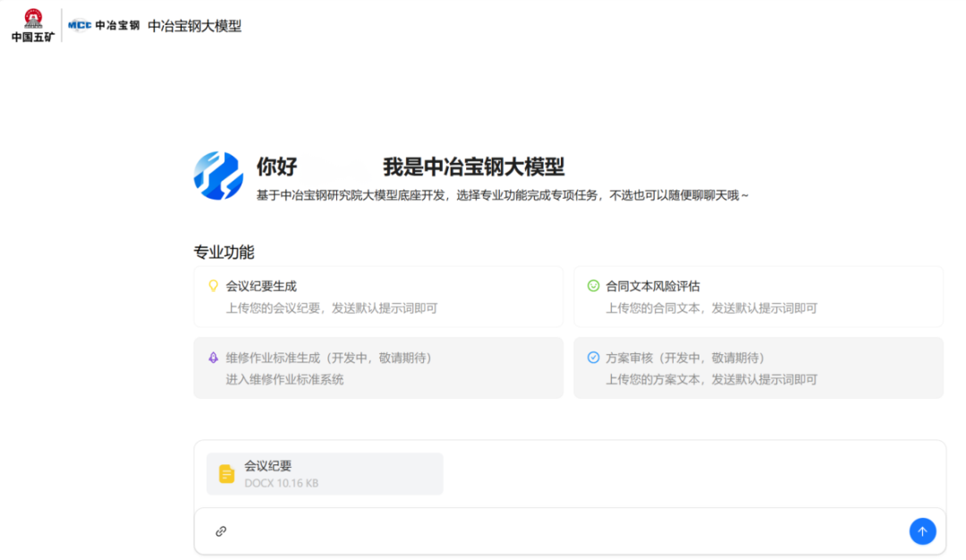Click the link attachment icon

[221, 531]
